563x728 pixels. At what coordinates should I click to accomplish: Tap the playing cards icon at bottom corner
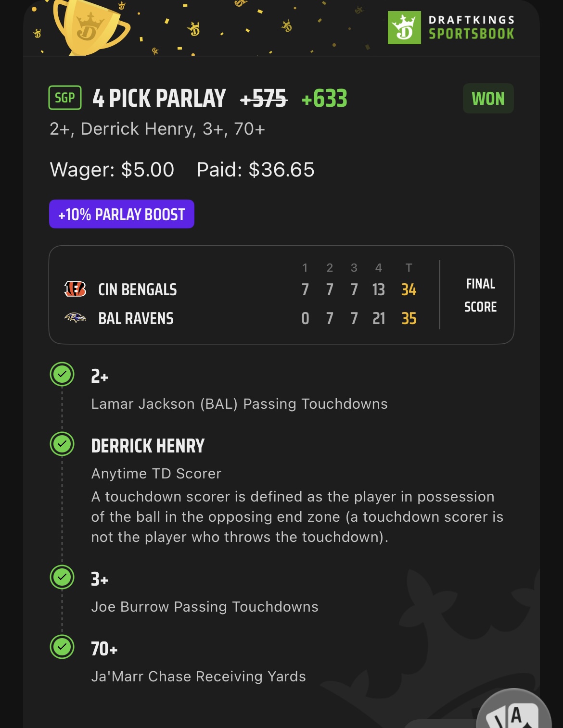[x=514, y=709]
